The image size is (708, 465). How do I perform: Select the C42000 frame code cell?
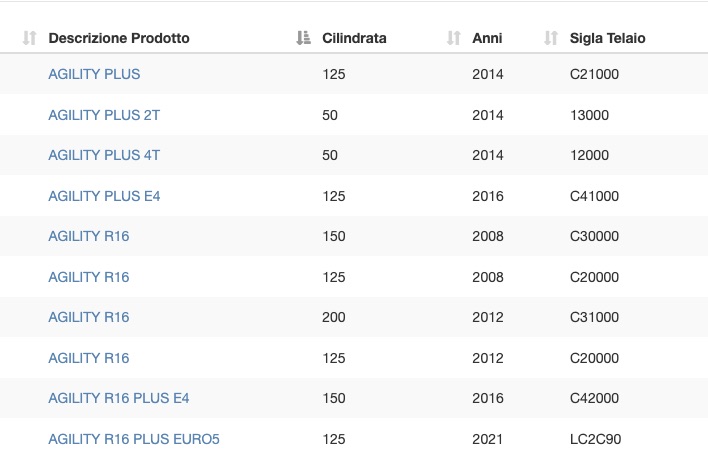pos(594,398)
